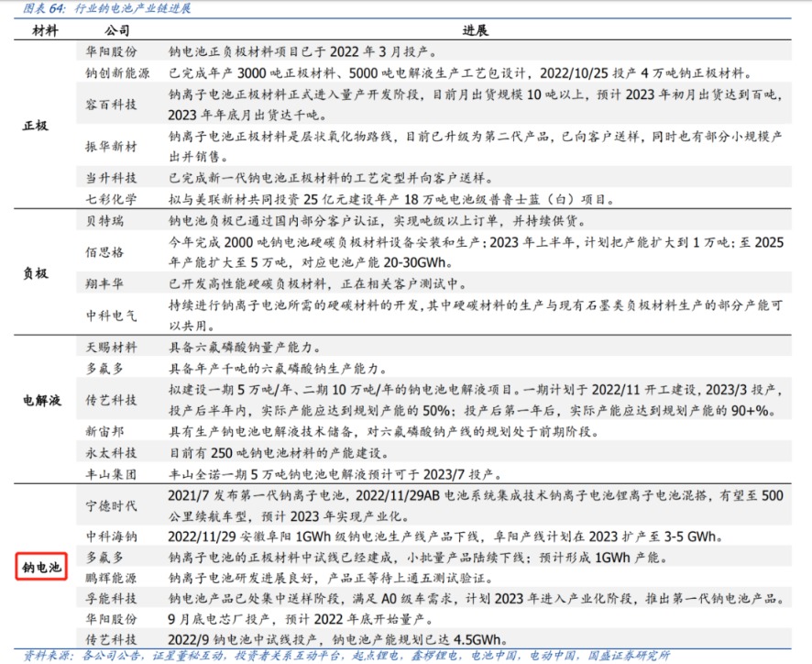Select company name '中科海钠'
Image resolution: width=812 pixels, height=664 pixels.
(111, 537)
